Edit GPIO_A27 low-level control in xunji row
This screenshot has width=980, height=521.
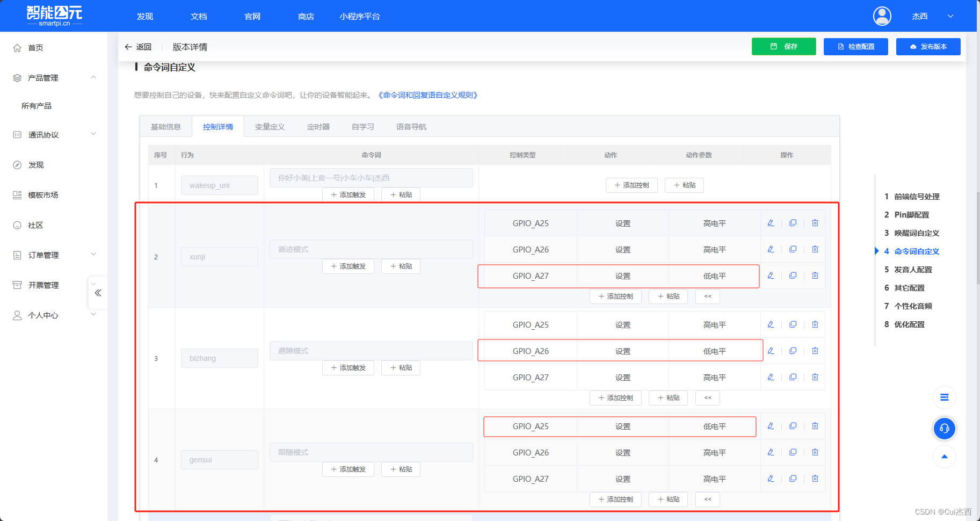click(771, 276)
